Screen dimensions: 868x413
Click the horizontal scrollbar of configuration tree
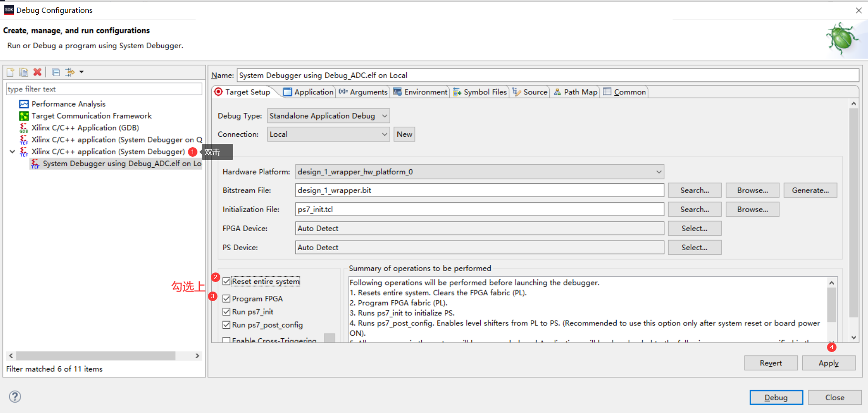[95, 356]
